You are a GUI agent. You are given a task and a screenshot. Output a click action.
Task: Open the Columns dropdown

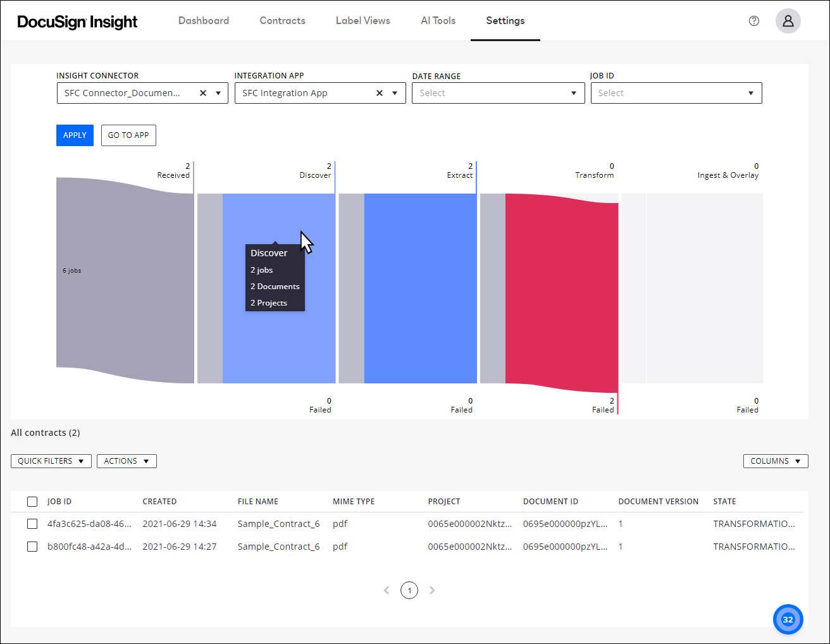point(776,461)
